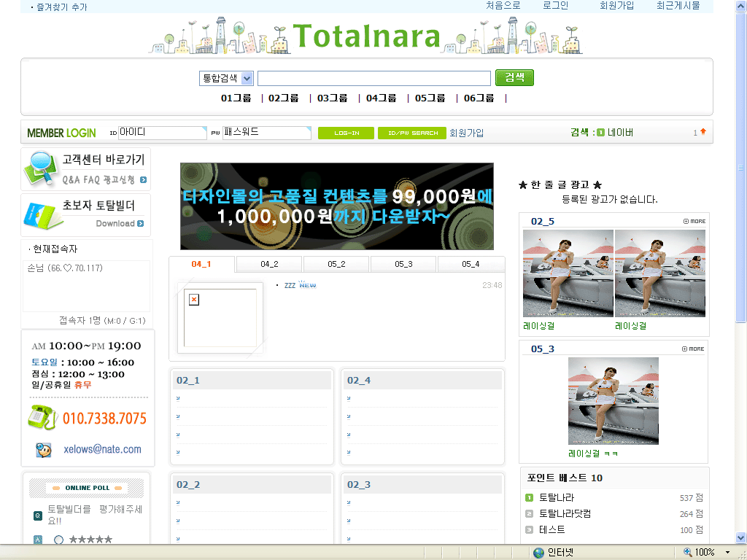Click the 즐겨찾기 추가 link
This screenshot has width=747, height=560.
(x=62, y=7)
